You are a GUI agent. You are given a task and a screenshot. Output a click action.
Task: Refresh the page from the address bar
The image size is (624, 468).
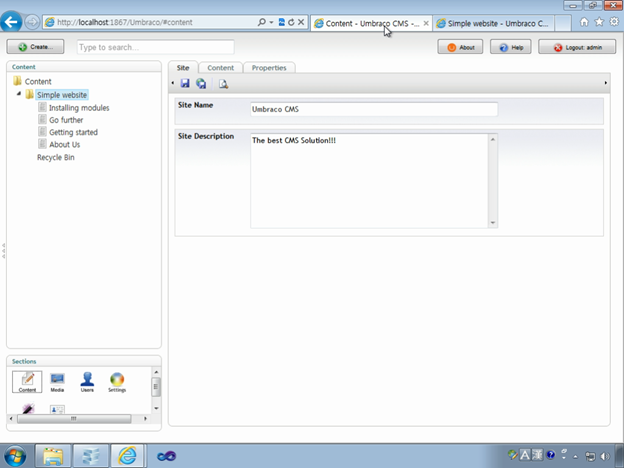click(291, 22)
